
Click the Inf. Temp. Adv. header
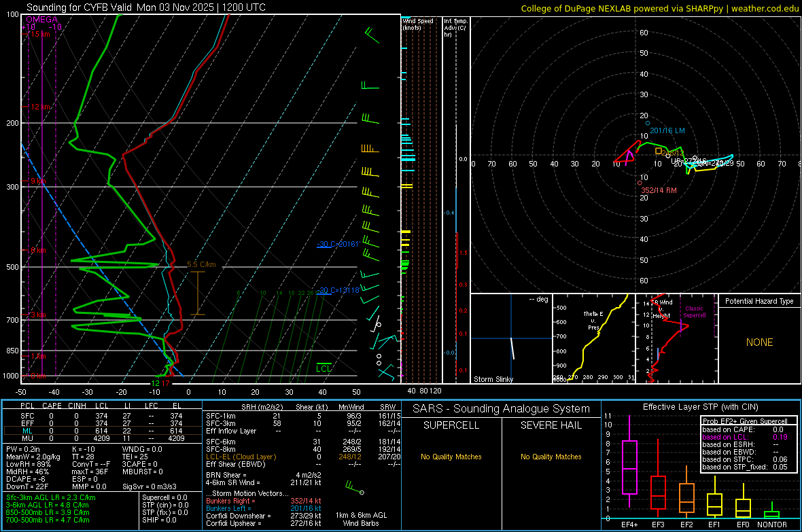[455, 28]
